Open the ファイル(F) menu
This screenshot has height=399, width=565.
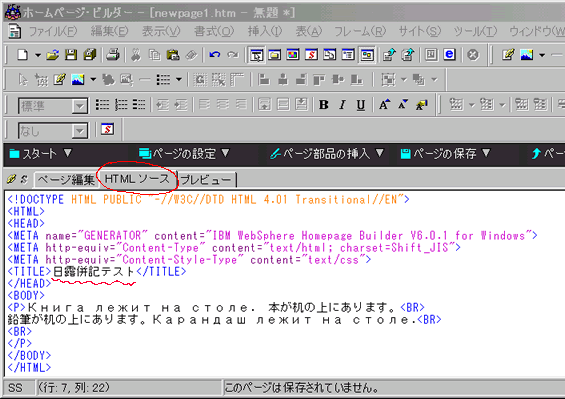coord(53,32)
